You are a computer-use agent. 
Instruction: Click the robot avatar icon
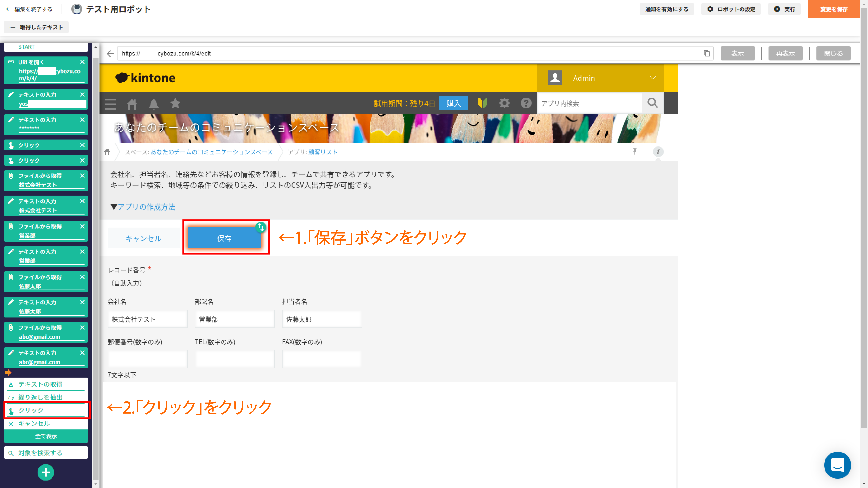coord(77,9)
